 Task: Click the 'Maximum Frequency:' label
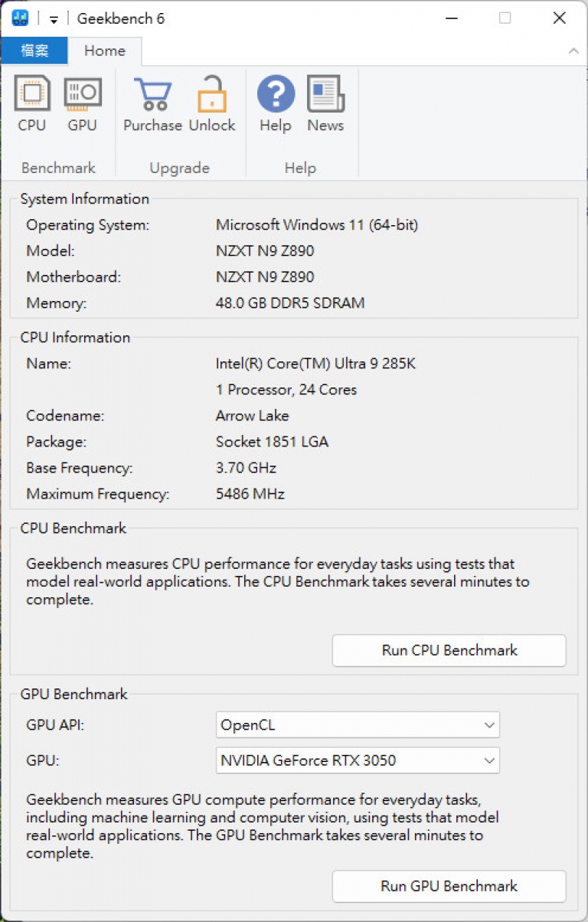[x=98, y=494]
